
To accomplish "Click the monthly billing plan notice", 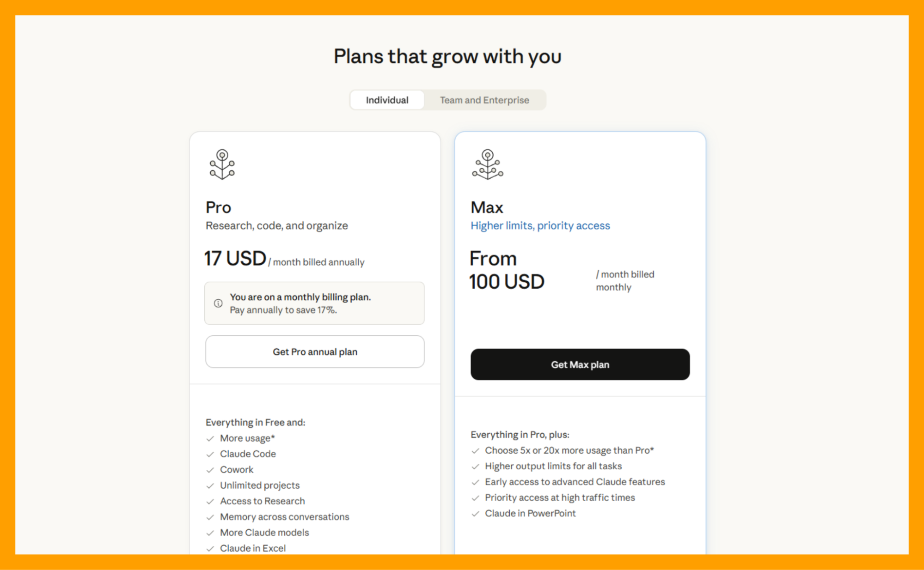I will click(314, 303).
